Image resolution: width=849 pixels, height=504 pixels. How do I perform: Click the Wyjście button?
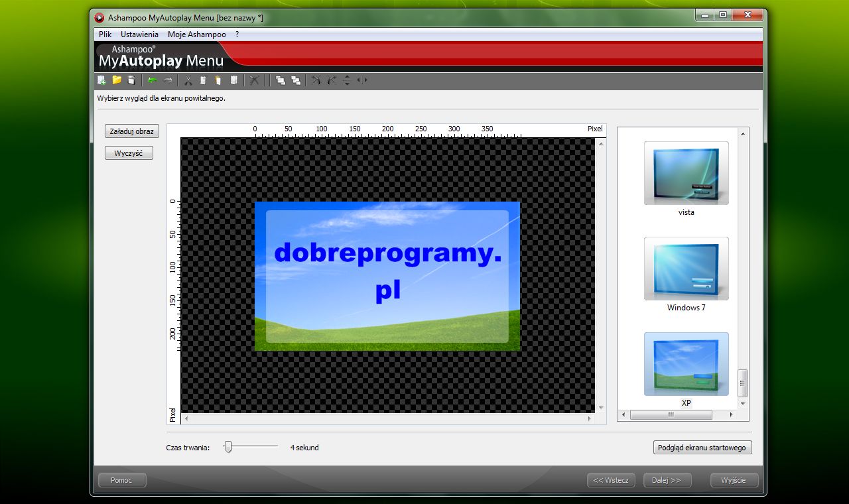pos(734,480)
